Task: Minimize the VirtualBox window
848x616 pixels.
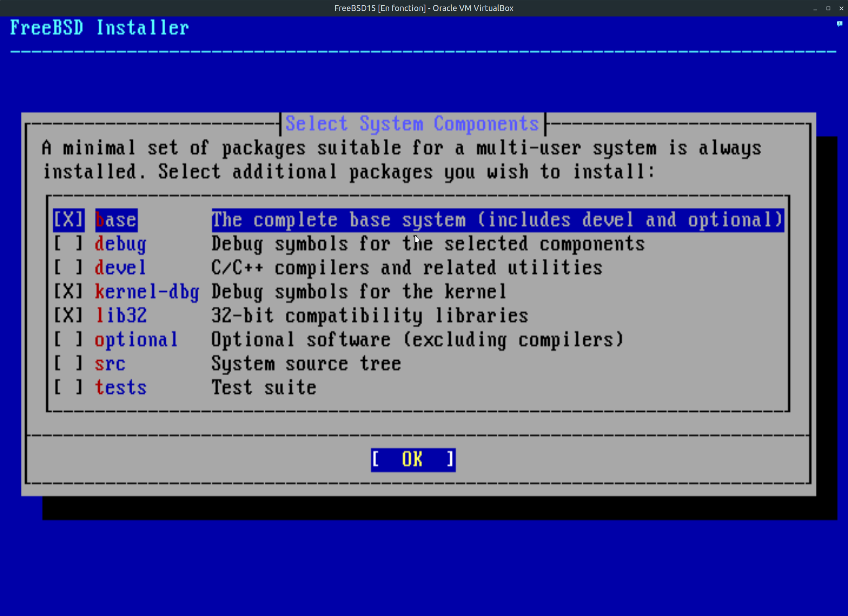Action: (x=815, y=8)
